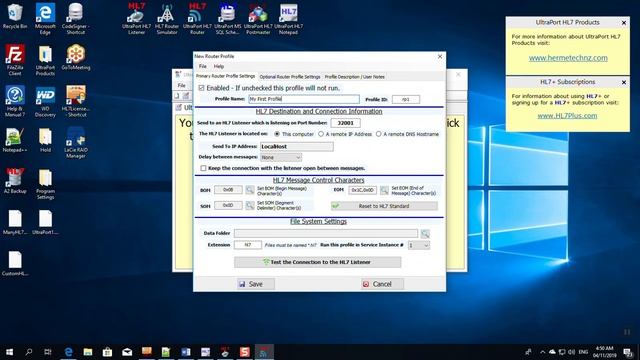Open taskbar search magnifier
This screenshot has width=640, height=360.
(x=29, y=352)
